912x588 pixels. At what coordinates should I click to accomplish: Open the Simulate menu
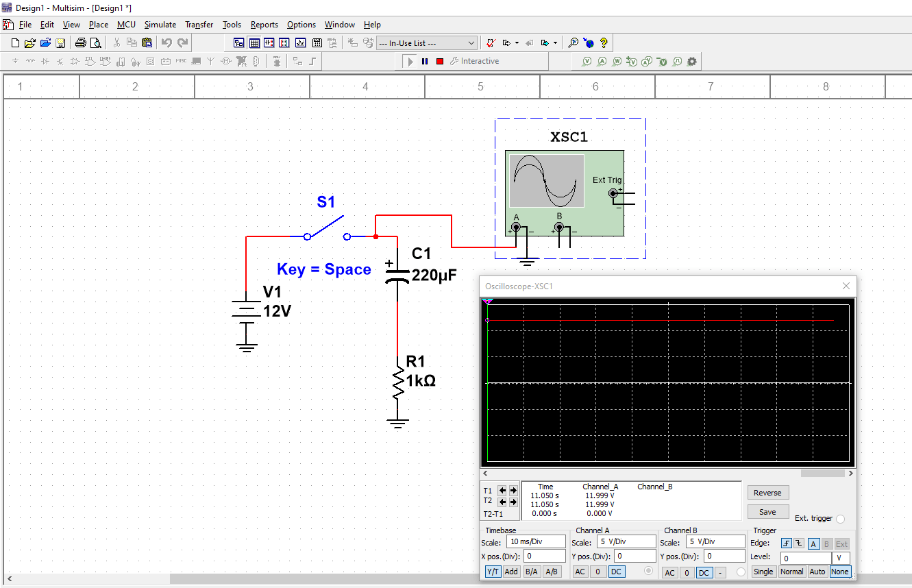click(x=160, y=24)
